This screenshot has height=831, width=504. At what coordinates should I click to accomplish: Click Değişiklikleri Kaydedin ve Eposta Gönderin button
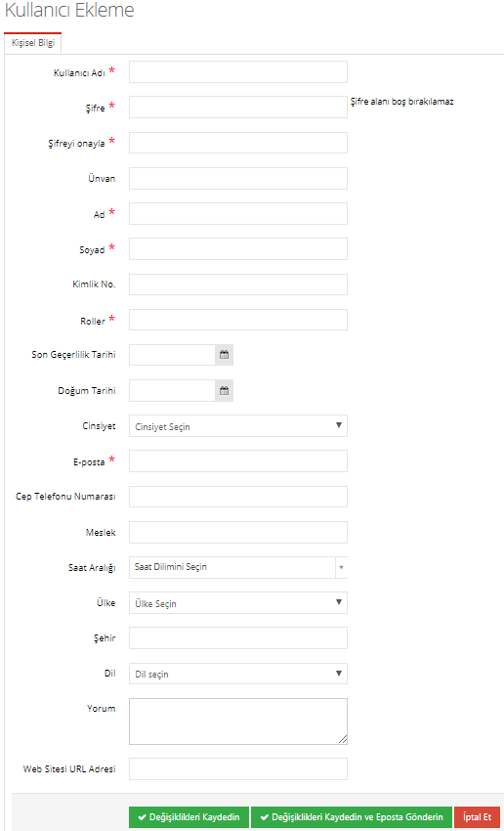point(351,816)
